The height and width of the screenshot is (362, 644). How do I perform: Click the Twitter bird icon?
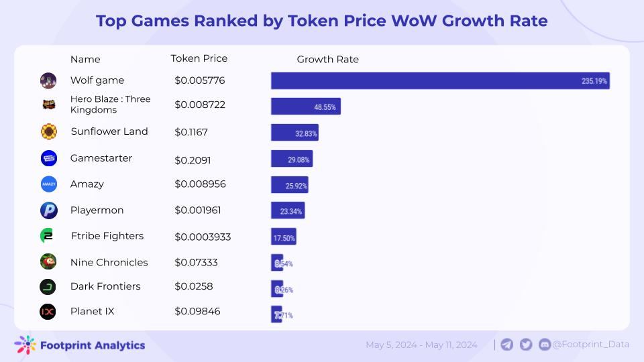(x=526, y=345)
